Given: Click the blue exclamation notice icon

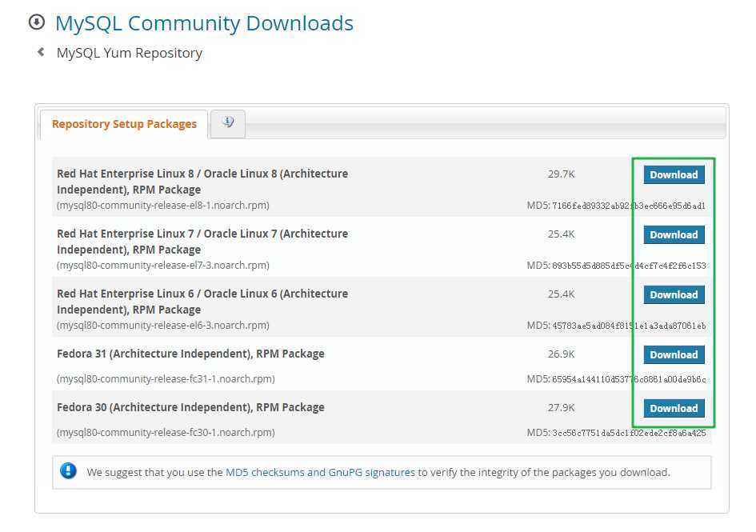Looking at the screenshot, I should click(x=68, y=470).
